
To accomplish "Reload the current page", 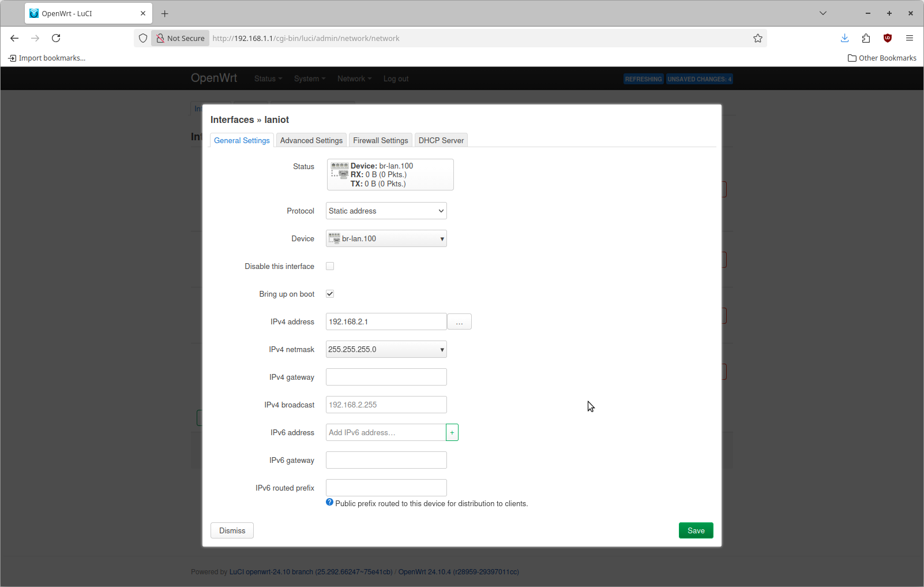I will click(x=56, y=38).
